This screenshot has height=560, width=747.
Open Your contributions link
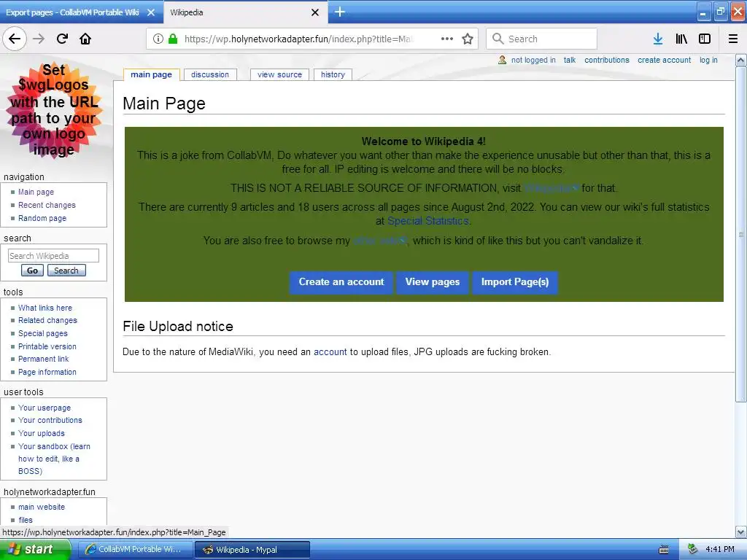[50, 420]
